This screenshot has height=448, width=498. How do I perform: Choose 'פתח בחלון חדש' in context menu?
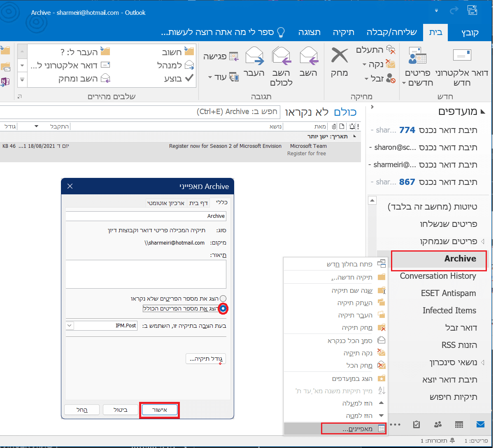(335, 264)
